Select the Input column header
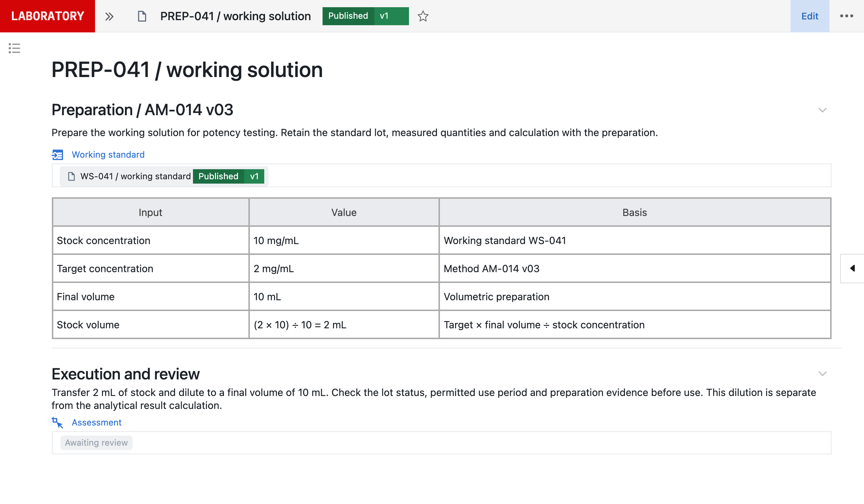Viewport: 864px width, 504px height. coord(150,212)
